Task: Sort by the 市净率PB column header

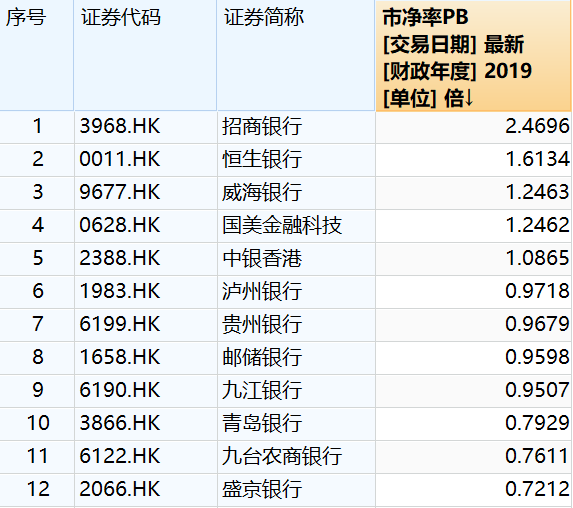Action: [473, 56]
